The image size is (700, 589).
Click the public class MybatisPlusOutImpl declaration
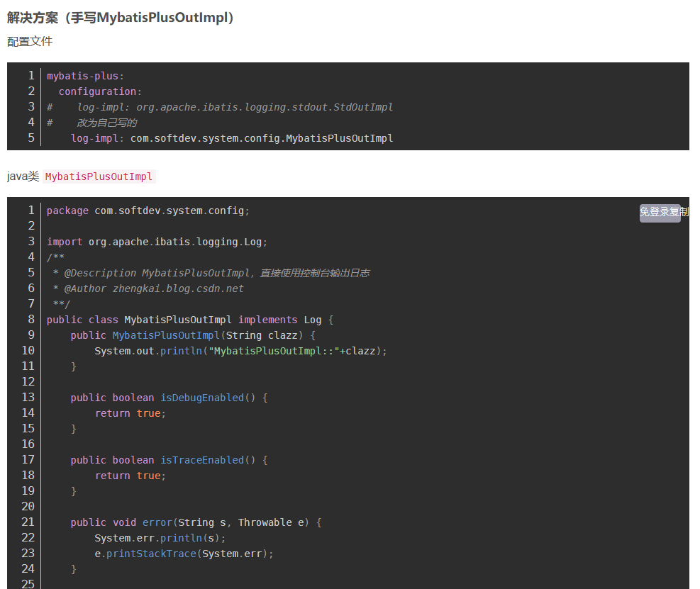point(189,320)
